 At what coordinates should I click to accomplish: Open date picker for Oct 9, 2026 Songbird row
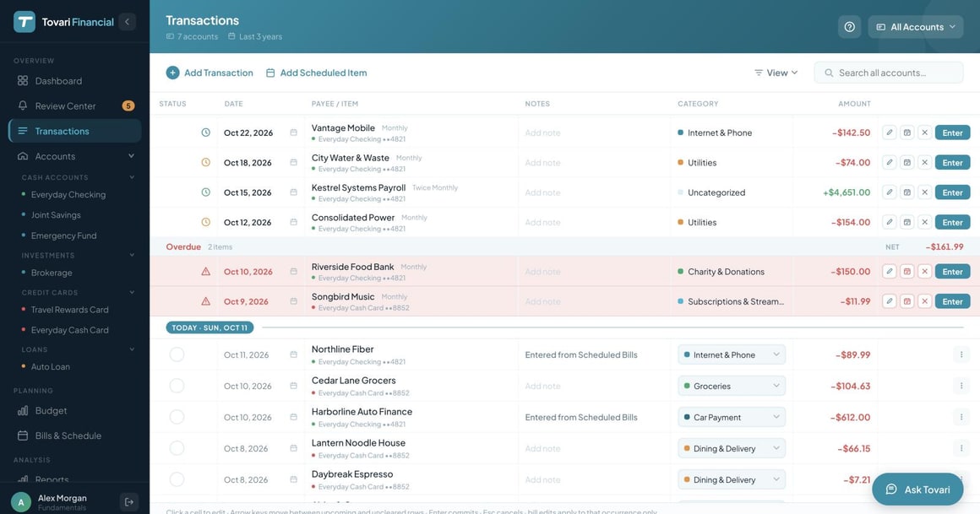(x=293, y=301)
